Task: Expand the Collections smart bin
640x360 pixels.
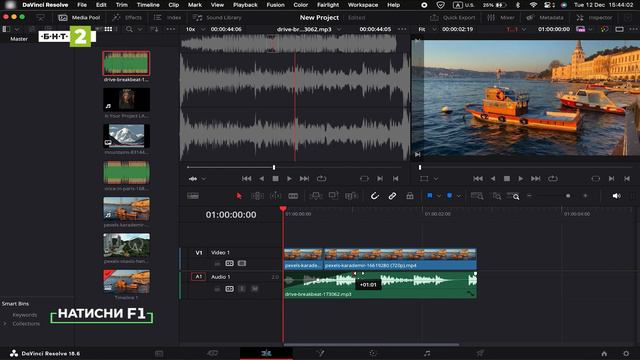Action: [5, 324]
